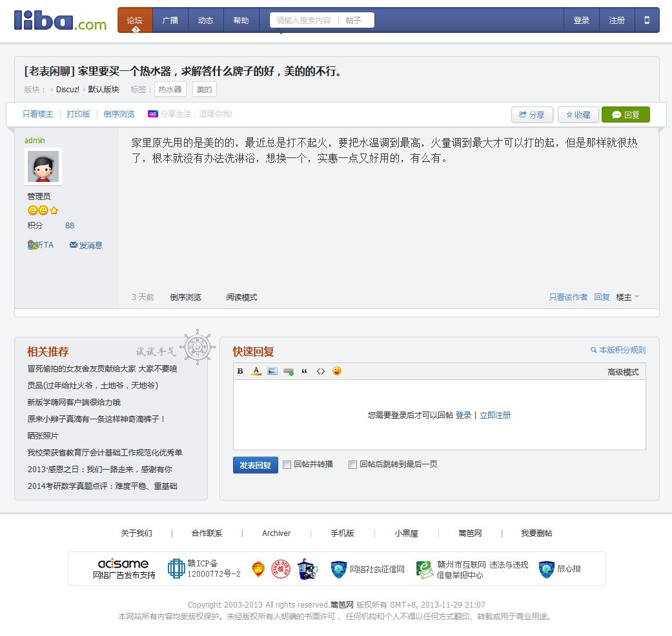The height and width of the screenshot is (636, 672).
Task: Switch to the 广播 navigation tab
Action: pos(170,20)
